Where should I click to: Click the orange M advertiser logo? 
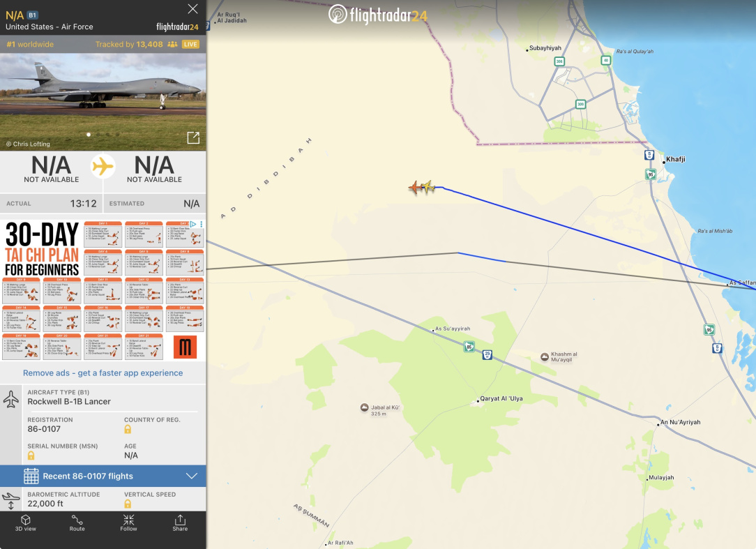pyautogui.click(x=185, y=347)
